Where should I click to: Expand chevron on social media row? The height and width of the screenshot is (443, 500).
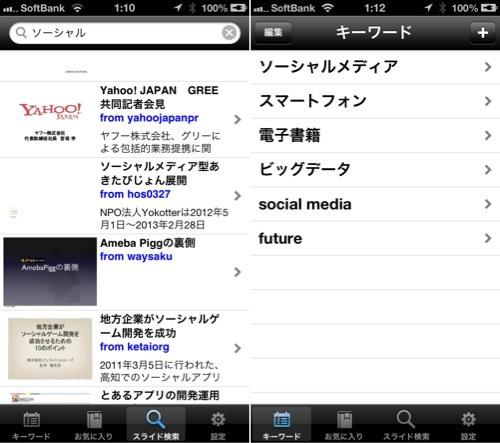pyautogui.click(x=488, y=204)
